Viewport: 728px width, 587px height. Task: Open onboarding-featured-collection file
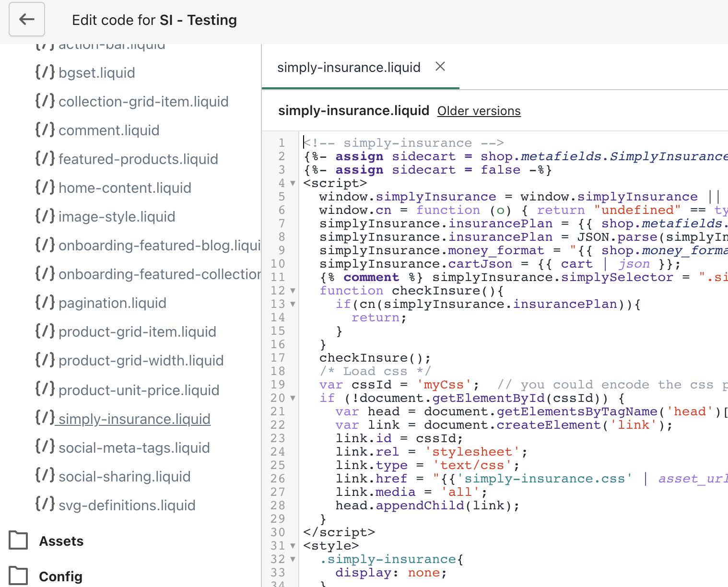click(159, 274)
